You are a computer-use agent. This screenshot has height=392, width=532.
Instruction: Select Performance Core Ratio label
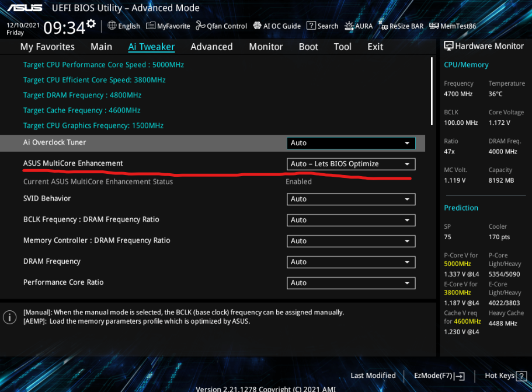click(64, 282)
